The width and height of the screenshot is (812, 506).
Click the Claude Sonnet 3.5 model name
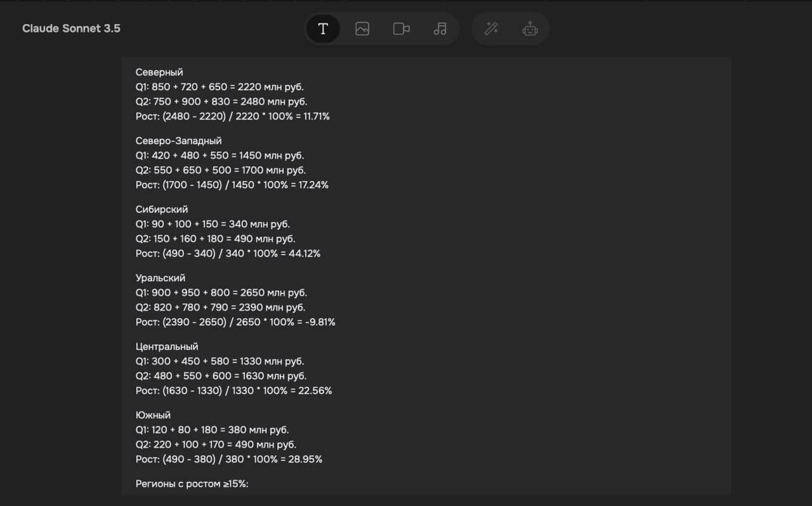click(x=71, y=29)
